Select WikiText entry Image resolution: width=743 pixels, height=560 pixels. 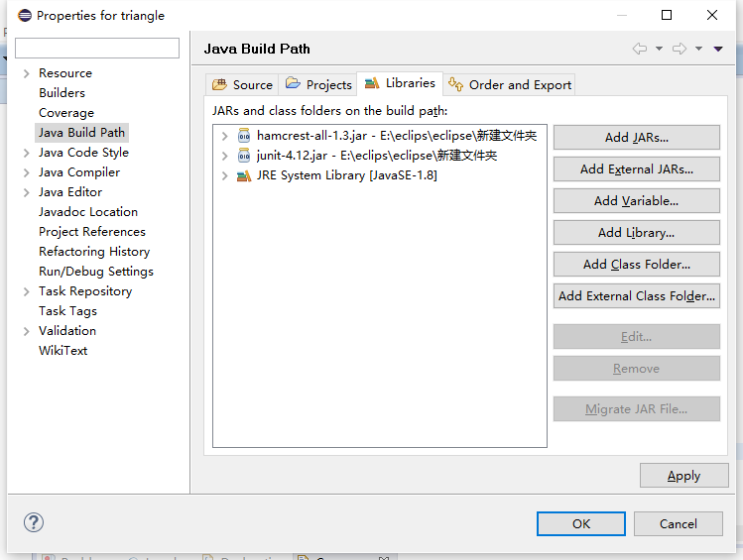click(63, 351)
